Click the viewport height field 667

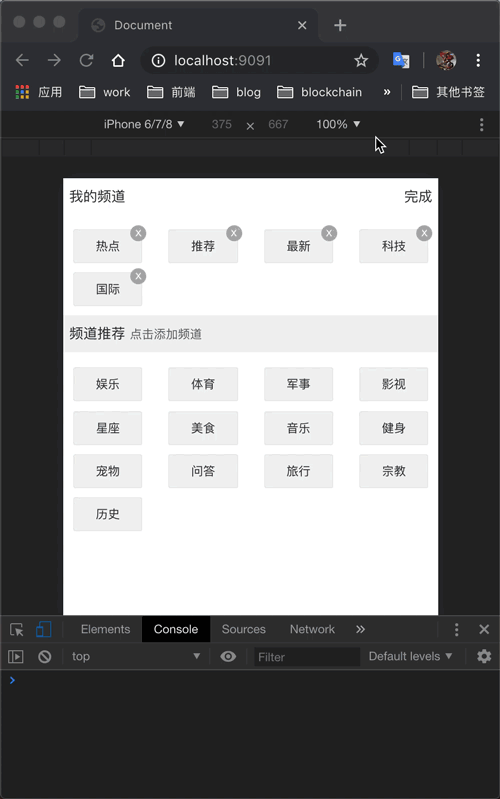pyautogui.click(x=278, y=124)
